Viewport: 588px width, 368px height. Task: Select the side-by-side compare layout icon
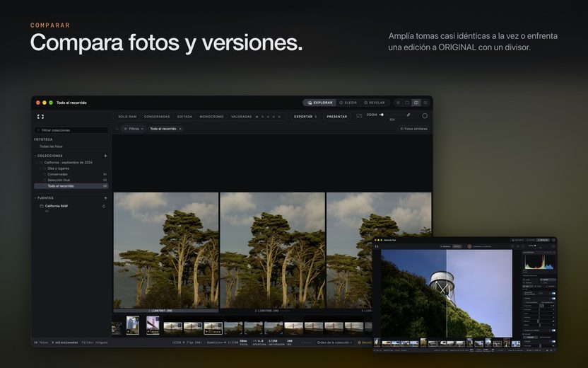[x=416, y=103]
